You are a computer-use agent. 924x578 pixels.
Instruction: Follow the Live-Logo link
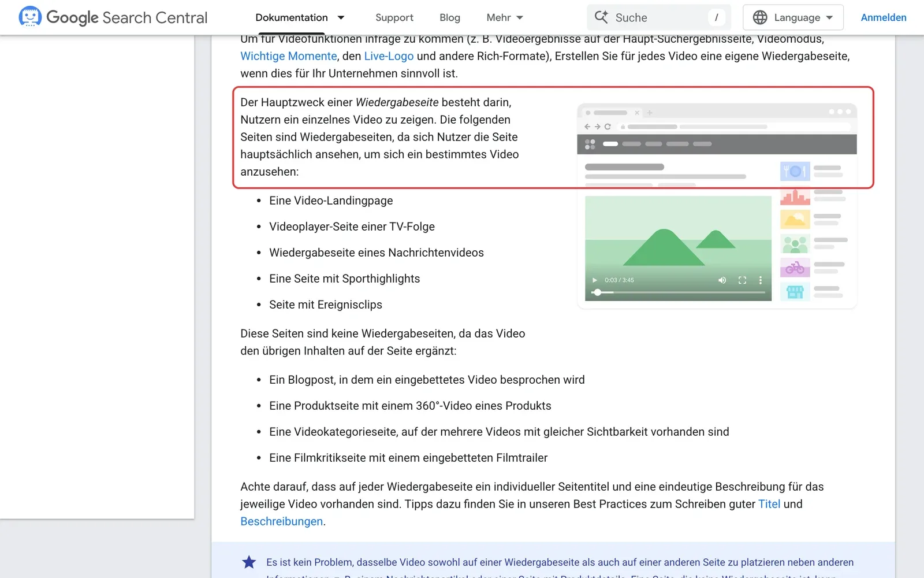(x=389, y=56)
